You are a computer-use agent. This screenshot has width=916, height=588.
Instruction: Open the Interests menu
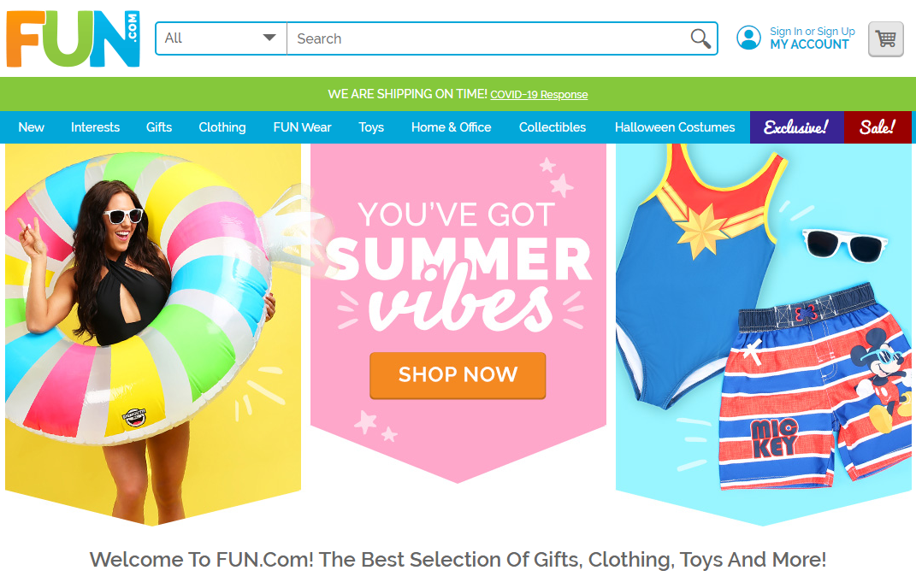click(x=95, y=127)
